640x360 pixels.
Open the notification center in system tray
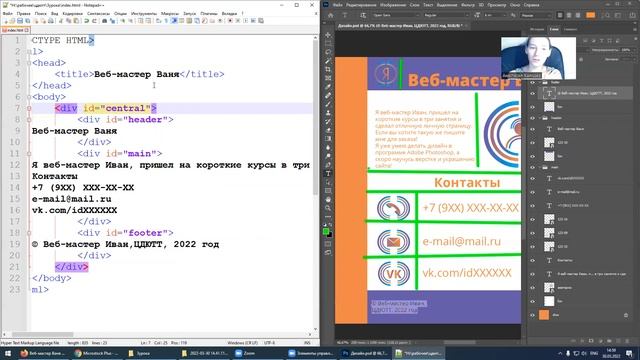coord(629,353)
